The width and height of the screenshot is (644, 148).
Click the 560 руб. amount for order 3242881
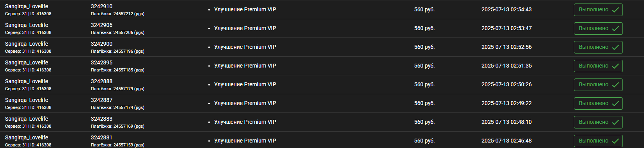tap(424, 141)
